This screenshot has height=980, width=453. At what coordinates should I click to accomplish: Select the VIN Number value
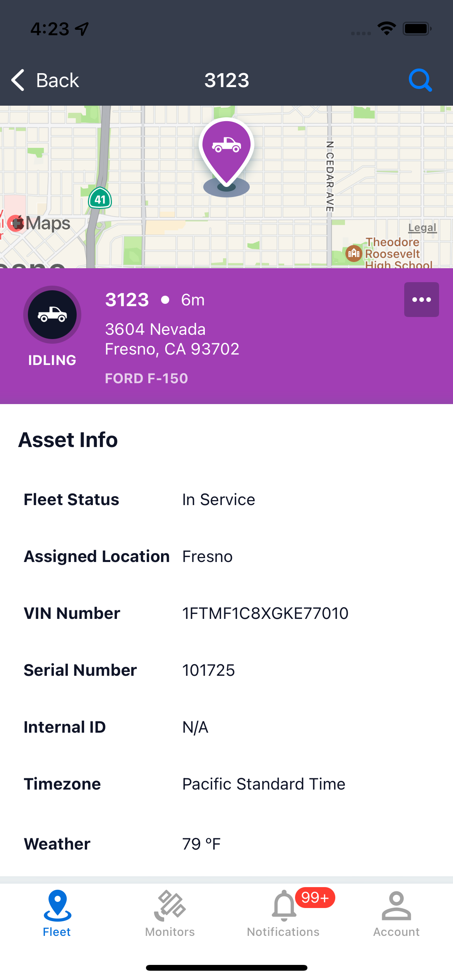point(265,613)
